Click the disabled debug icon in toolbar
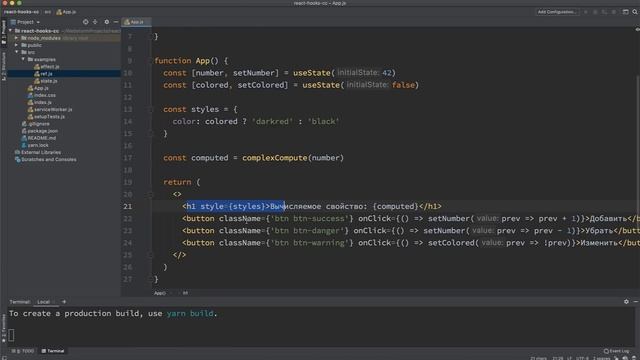640x360 pixels. (595, 12)
